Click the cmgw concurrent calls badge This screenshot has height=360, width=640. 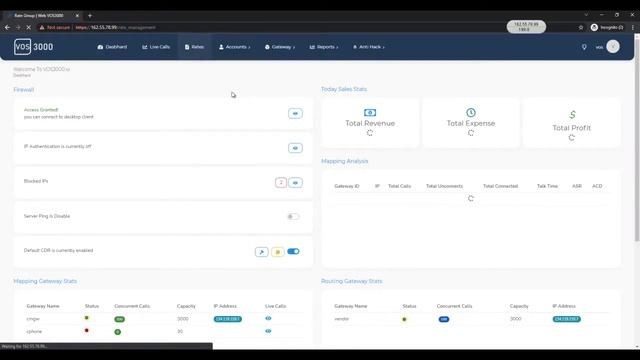[x=119, y=319]
